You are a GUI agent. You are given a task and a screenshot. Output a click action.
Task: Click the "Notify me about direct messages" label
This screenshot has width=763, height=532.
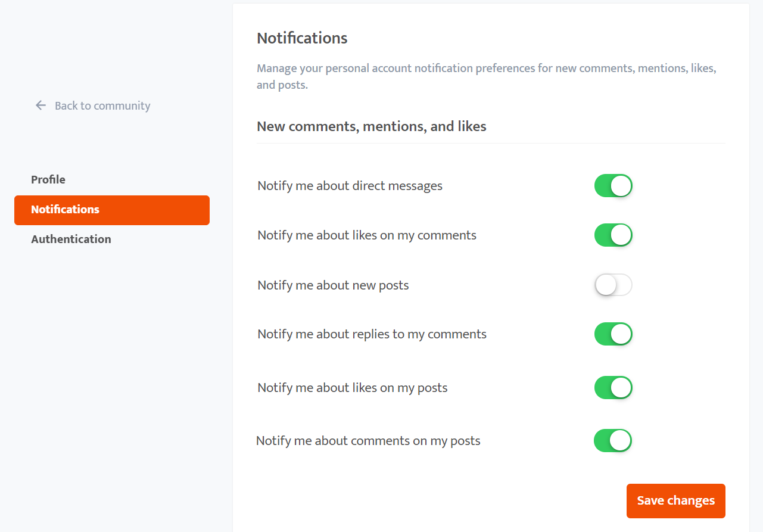[350, 186]
